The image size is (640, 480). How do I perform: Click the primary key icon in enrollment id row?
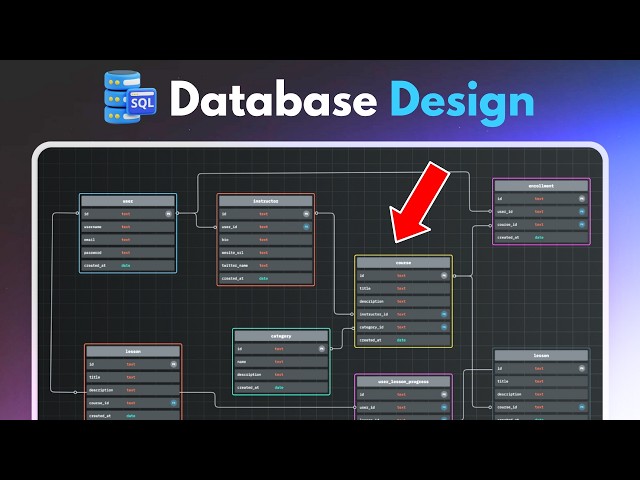pyautogui.click(x=582, y=198)
